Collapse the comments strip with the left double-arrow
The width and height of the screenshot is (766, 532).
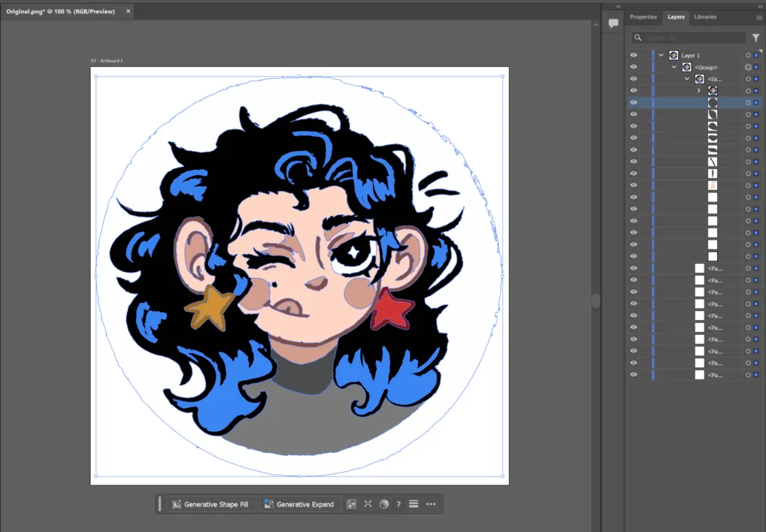coord(619,6)
